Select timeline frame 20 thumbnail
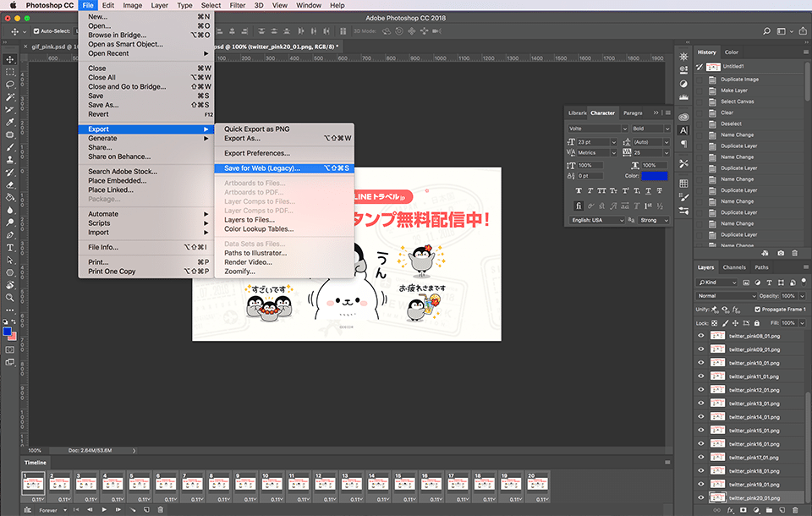 pos(538,484)
